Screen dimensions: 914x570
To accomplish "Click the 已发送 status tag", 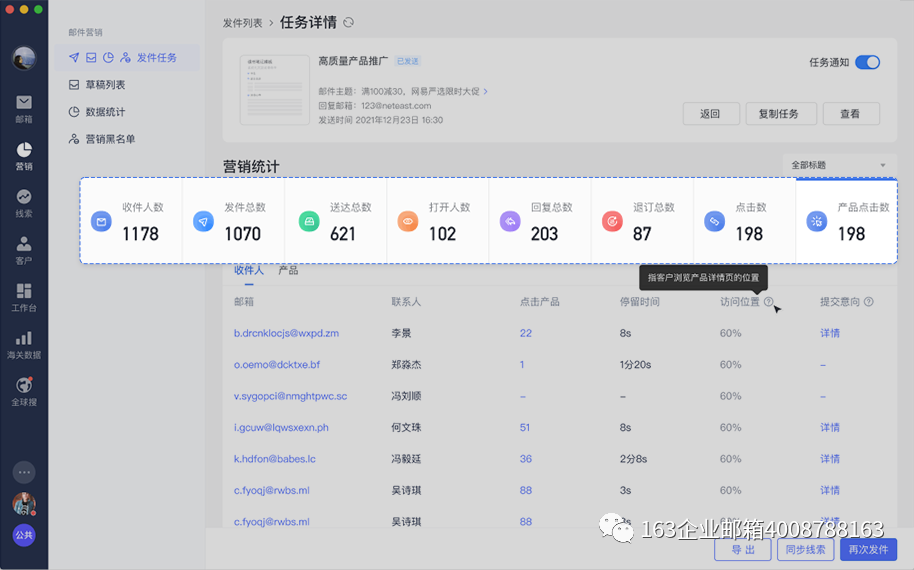I will [407, 61].
